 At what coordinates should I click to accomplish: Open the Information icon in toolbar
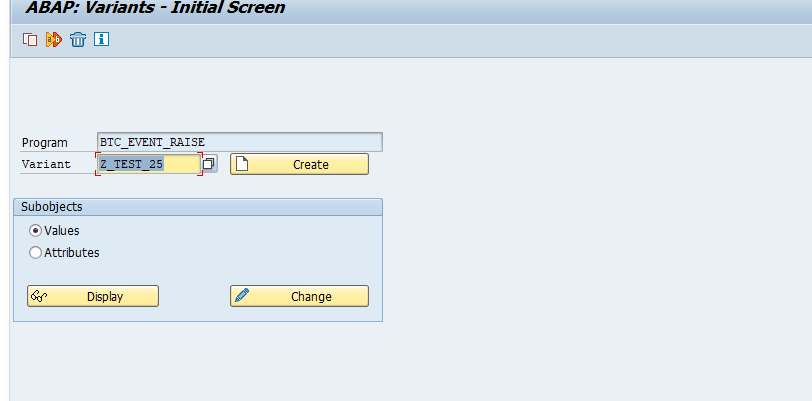(101, 39)
